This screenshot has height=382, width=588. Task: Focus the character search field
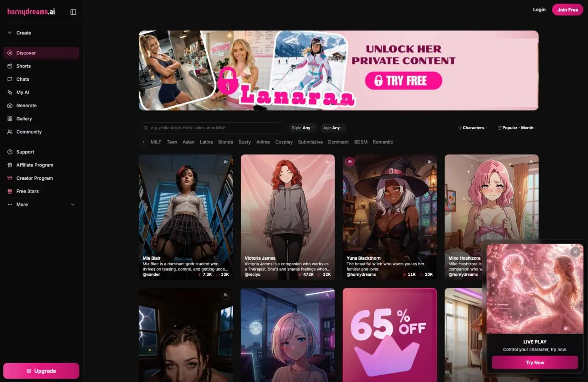click(212, 128)
